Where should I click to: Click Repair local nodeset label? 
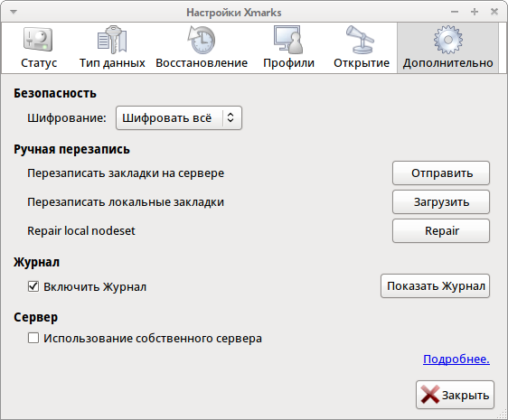pos(81,230)
